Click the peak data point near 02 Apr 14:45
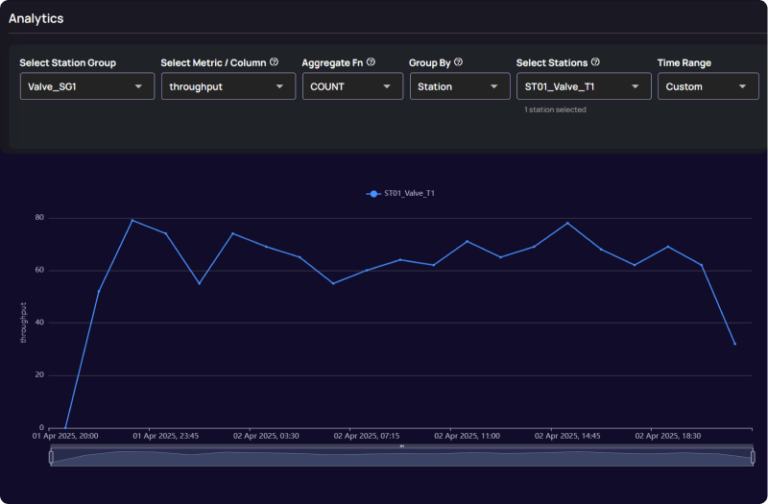 point(568,223)
